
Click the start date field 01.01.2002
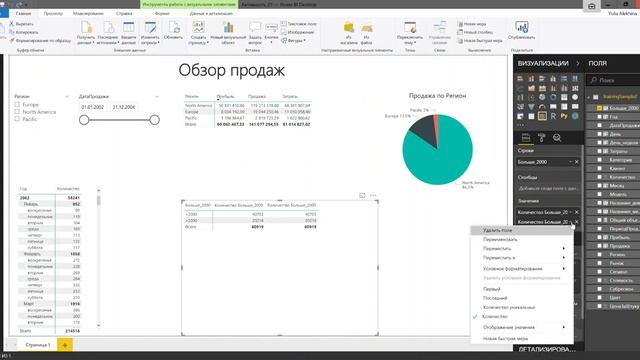click(93, 107)
